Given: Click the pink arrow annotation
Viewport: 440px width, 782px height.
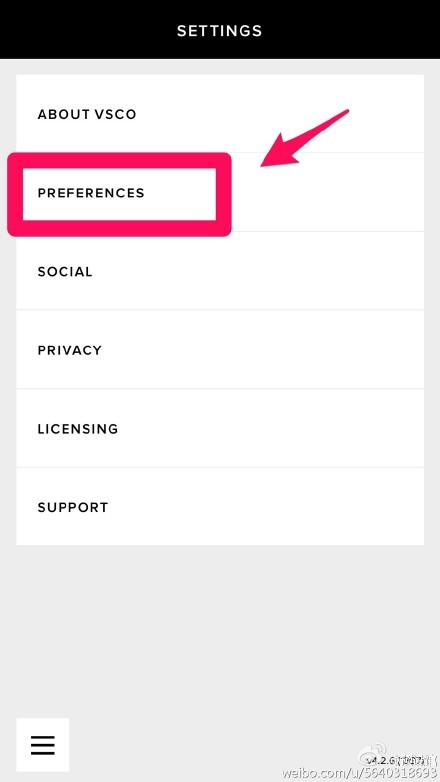Looking at the screenshot, I should point(305,138).
